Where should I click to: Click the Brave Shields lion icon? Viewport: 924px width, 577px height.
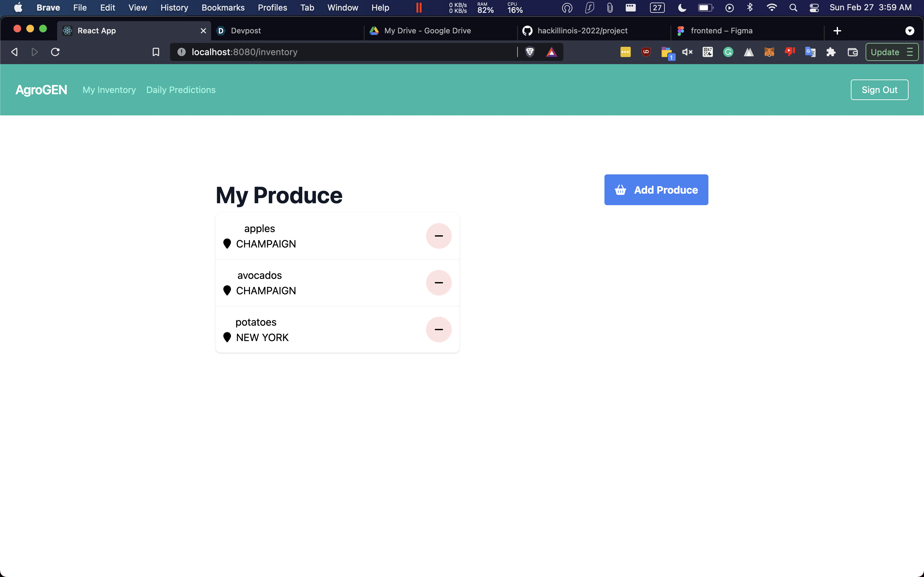tap(530, 52)
